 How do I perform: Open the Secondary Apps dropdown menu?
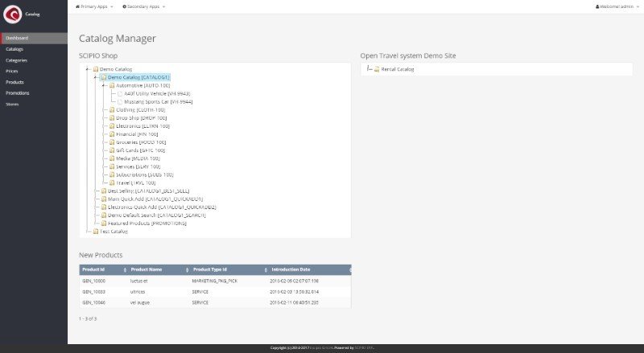click(144, 6)
